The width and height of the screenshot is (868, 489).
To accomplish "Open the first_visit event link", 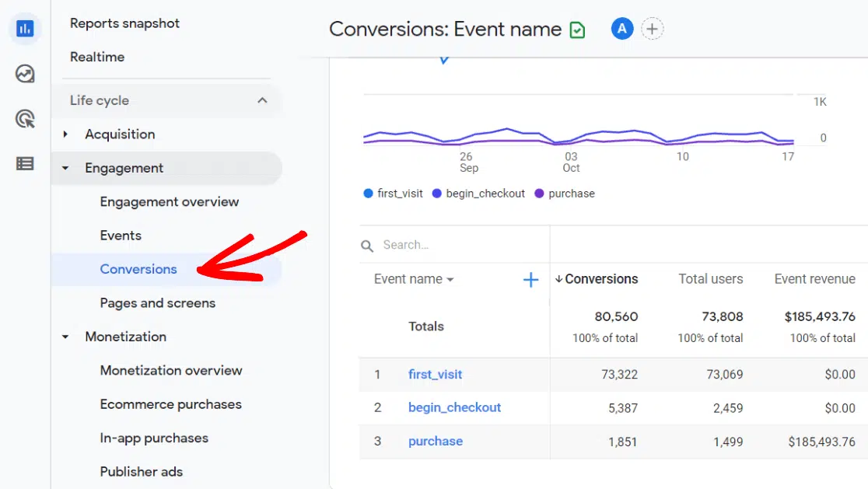I will tap(435, 374).
